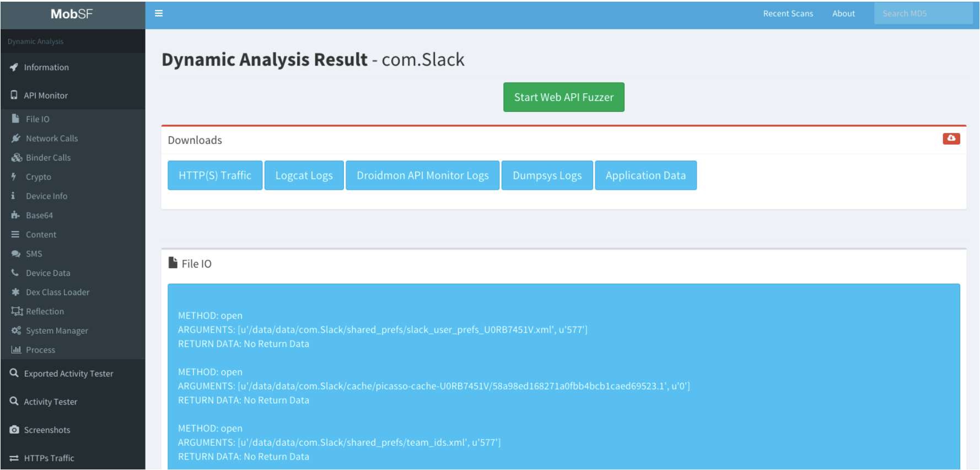Download HTTP(S) Traffic
Image resolution: width=980 pixels, height=470 pixels.
[x=215, y=175]
